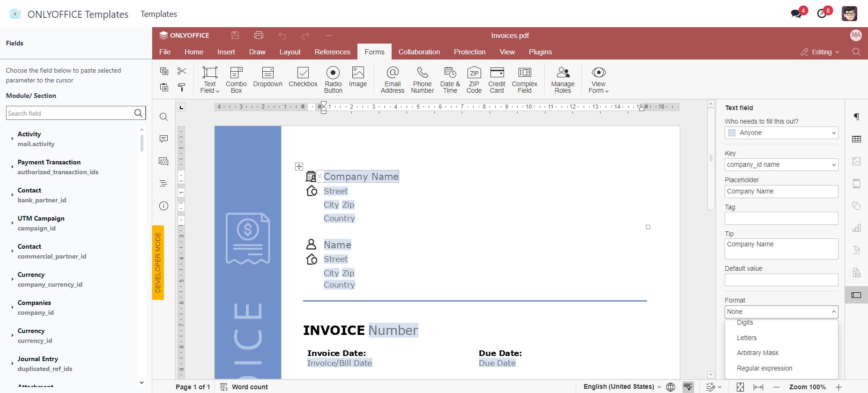868x393 pixels.
Task: Click the Word count button
Action: pyautogui.click(x=244, y=387)
